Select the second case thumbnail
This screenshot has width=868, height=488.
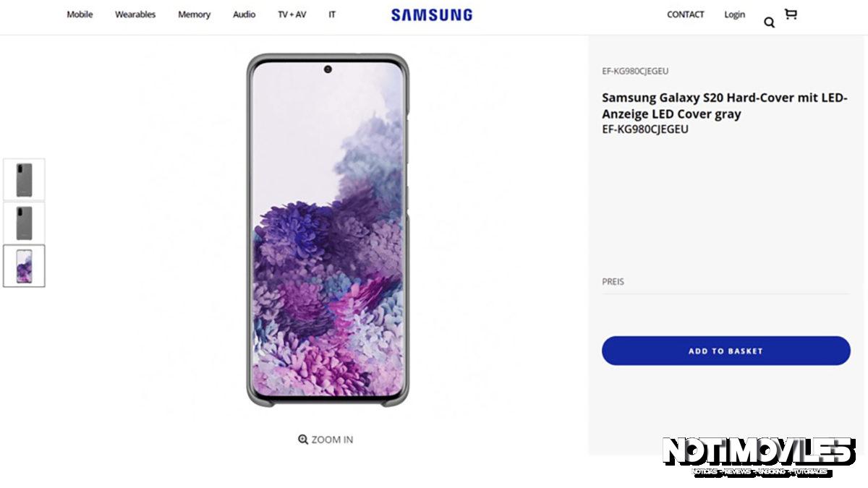[x=25, y=223]
